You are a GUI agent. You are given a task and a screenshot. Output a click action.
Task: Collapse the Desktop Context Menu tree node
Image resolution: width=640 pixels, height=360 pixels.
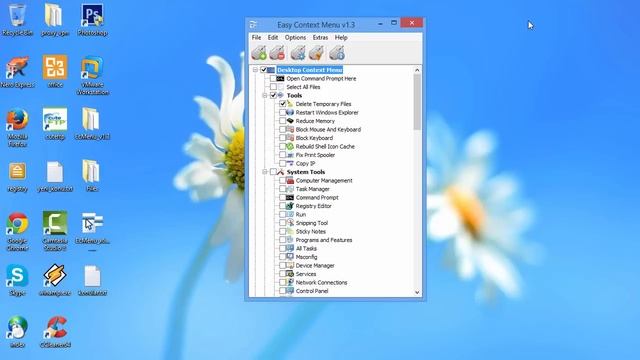(256, 70)
